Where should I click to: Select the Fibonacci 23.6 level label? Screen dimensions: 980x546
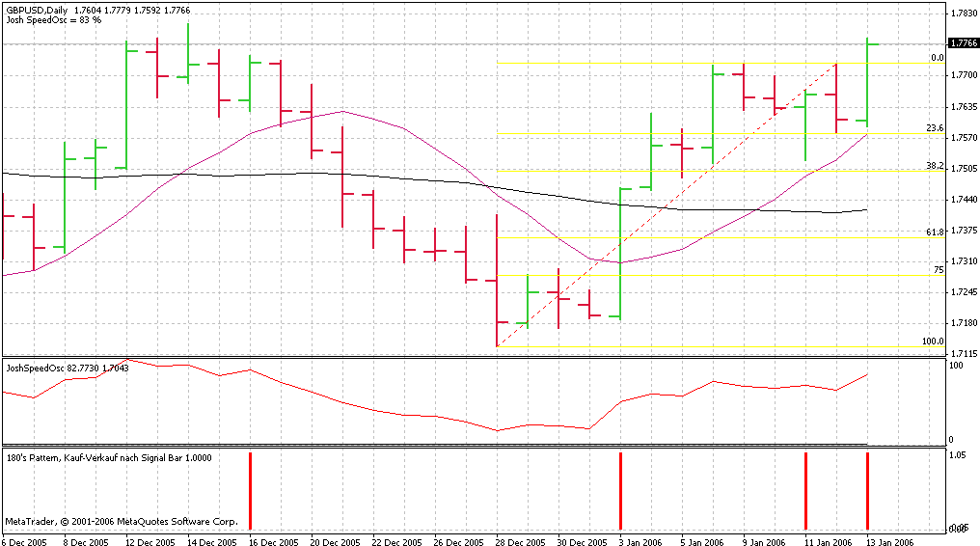coord(935,128)
